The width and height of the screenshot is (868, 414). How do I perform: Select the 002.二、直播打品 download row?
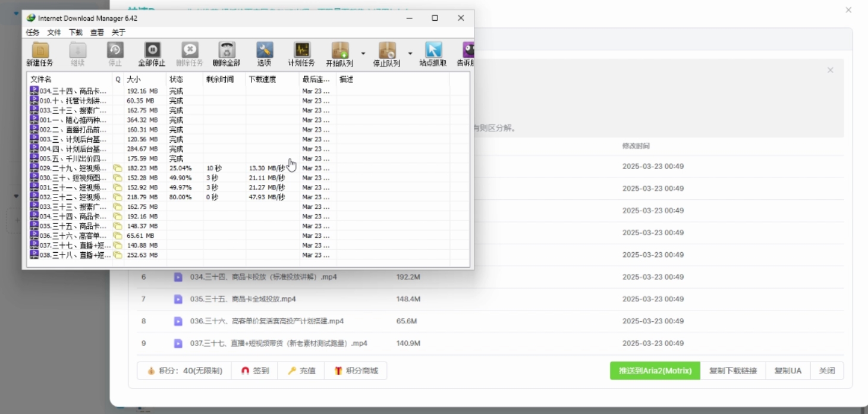(249, 130)
